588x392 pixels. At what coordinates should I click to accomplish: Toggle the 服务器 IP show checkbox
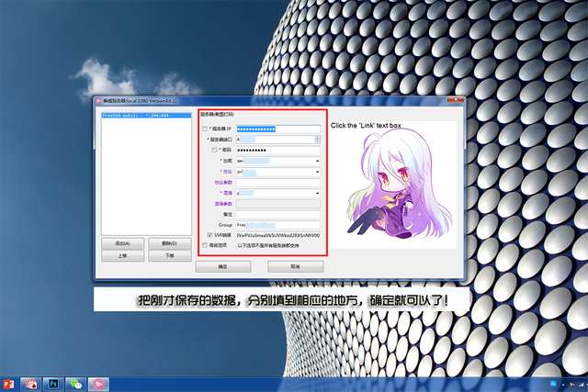pyautogui.click(x=205, y=129)
